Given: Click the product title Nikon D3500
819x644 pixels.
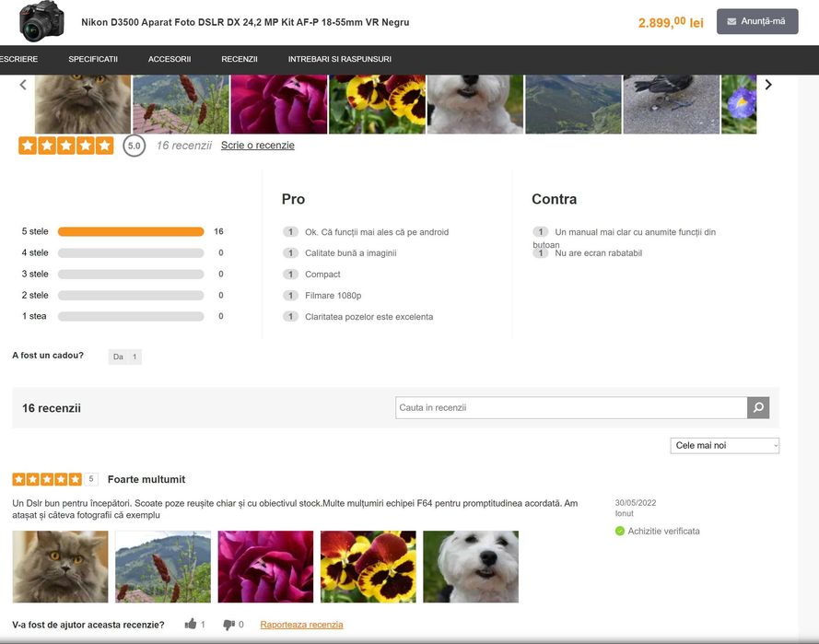Looking at the screenshot, I should [245, 22].
